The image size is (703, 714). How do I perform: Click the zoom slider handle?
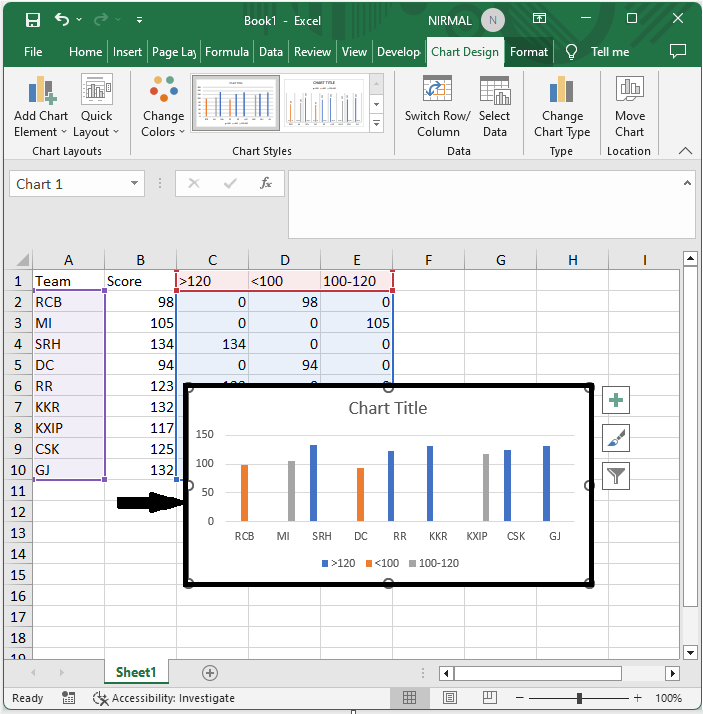(x=579, y=698)
